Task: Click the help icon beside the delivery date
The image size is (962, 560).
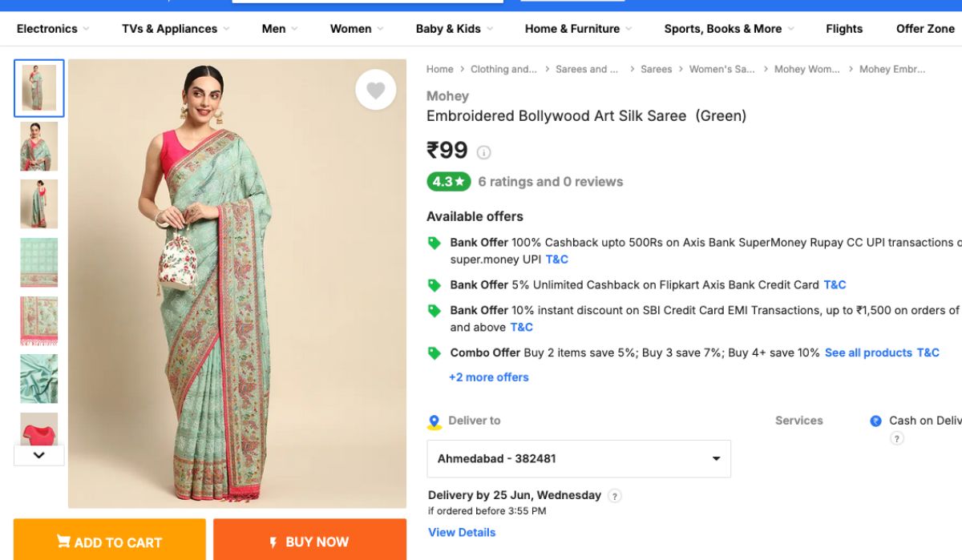Action: [x=615, y=496]
